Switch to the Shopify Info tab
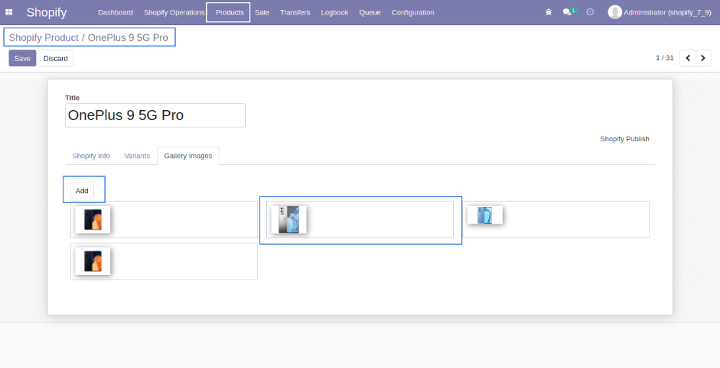This screenshot has width=720, height=368. tap(91, 156)
